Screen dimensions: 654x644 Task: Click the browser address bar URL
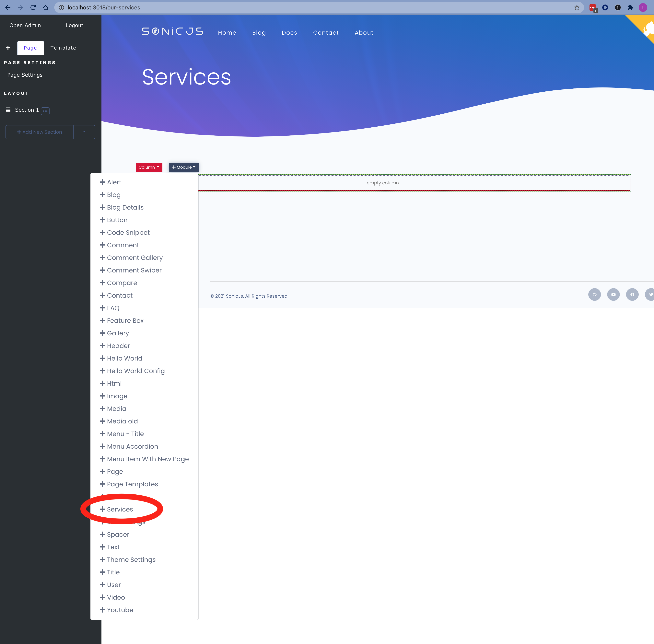[104, 7]
